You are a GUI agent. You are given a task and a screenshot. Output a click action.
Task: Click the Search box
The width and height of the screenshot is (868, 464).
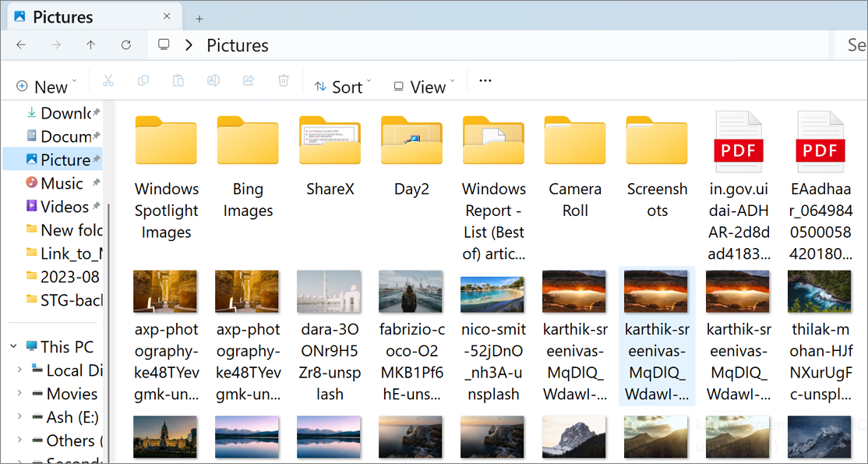pyautogui.click(x=855, y=45)
